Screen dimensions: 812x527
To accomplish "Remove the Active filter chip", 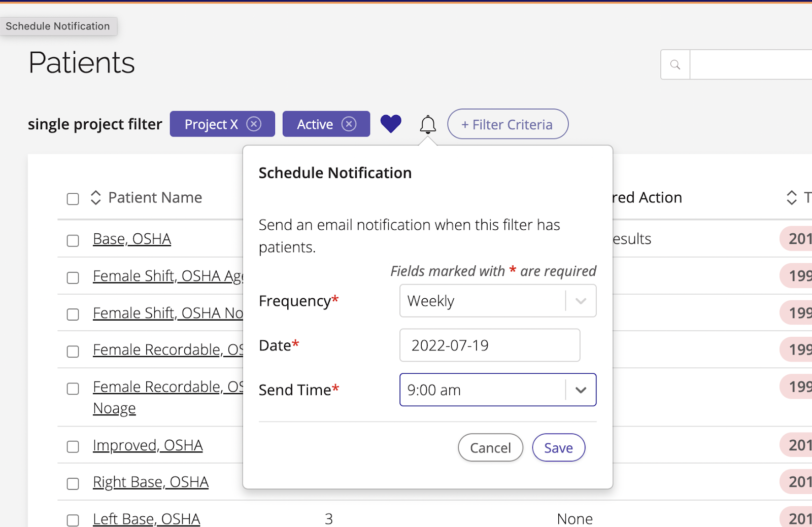I will point(349,124).
